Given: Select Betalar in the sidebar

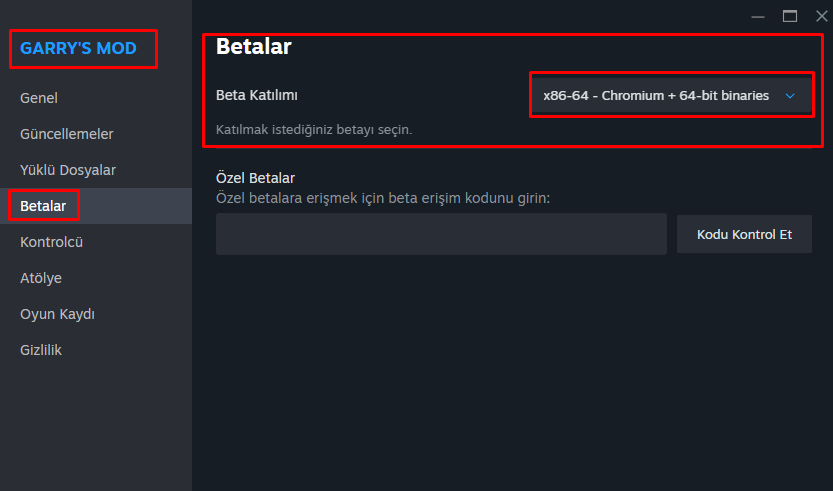Looking at the screenshot, I should point(43,206).
